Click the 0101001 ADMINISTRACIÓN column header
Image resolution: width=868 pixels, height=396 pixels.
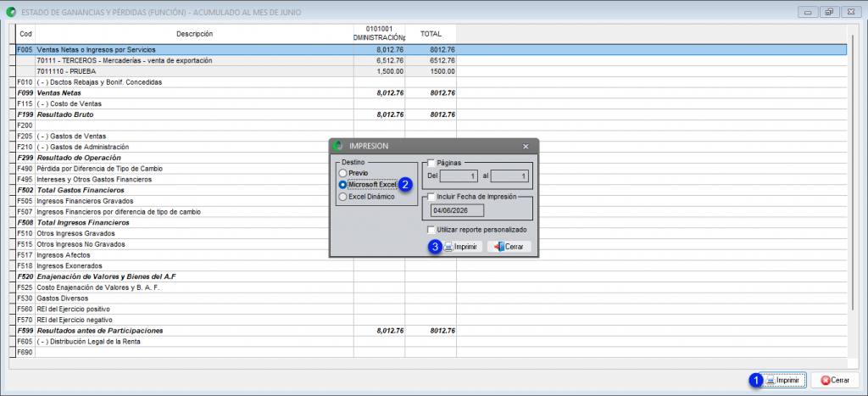[379, 34]
